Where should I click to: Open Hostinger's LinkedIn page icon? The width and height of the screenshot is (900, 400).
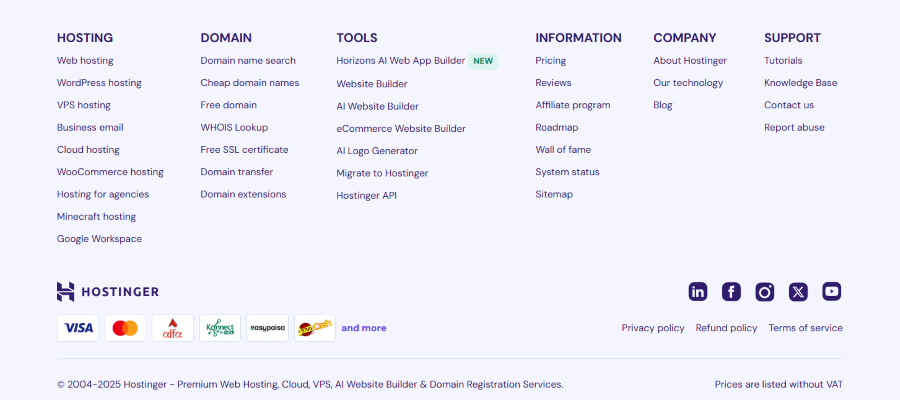[x=697, y=292]
